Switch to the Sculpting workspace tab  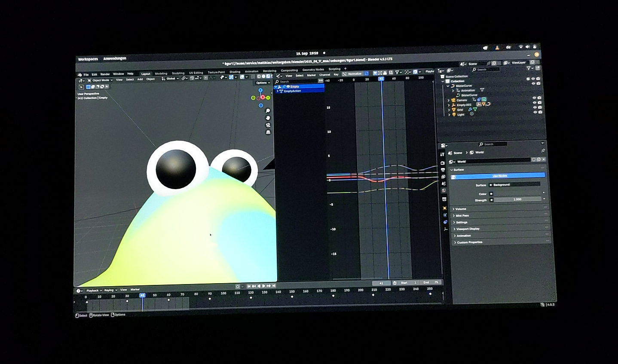point(178,73)
